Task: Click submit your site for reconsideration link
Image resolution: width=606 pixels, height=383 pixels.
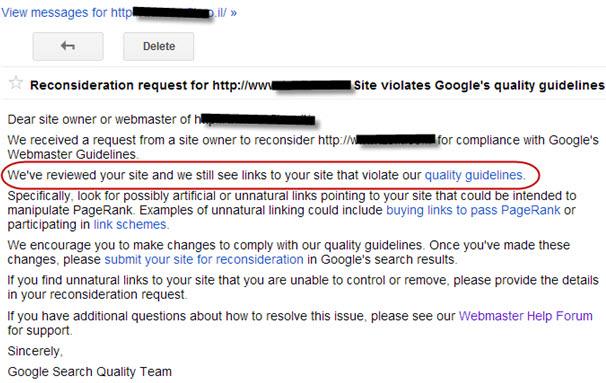Action: pyautogui.click(x=204, y=259)
